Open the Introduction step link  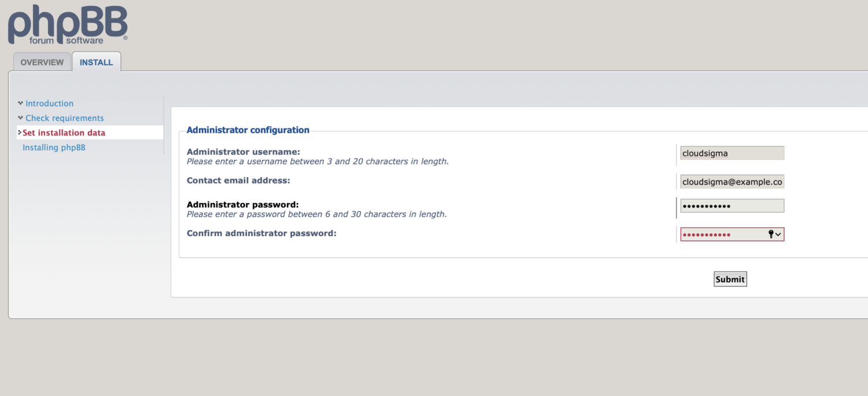tap(49, 104)
